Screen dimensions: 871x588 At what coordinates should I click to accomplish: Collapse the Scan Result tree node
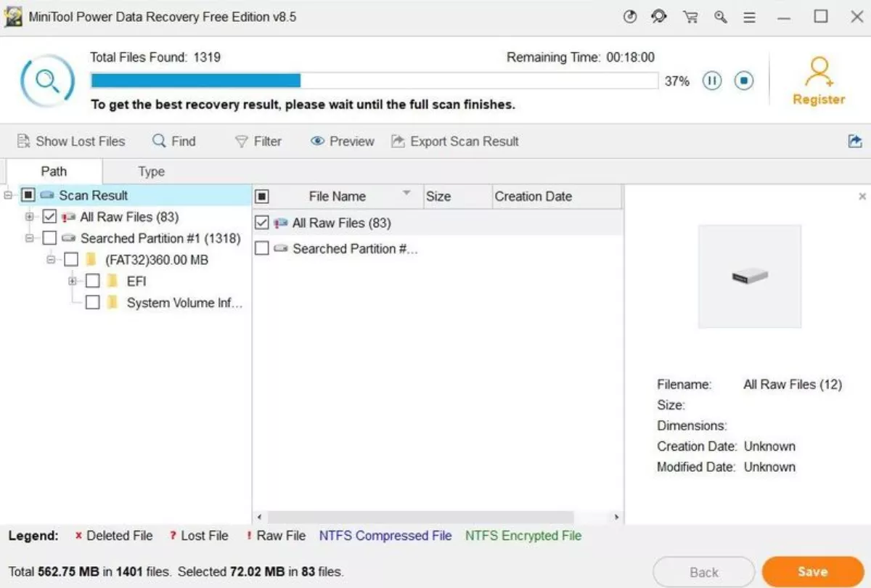click(8, 195)
